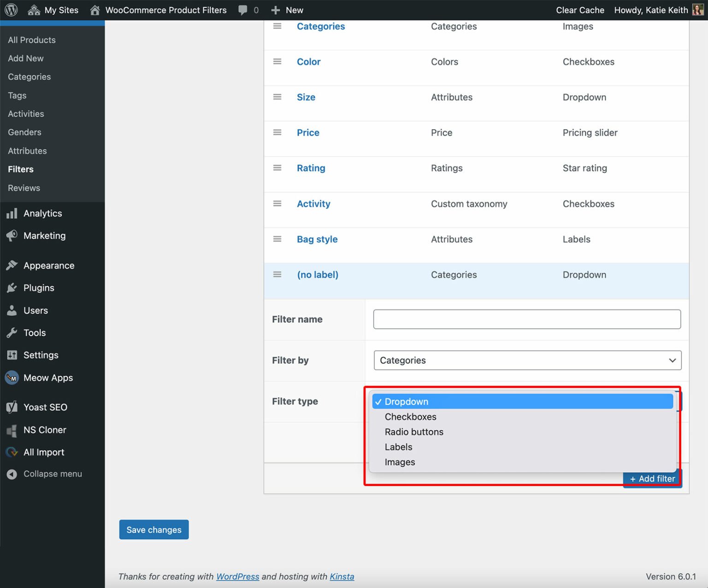Screen dimensions: 708x588
Task: Click the Tools wrench icon
Action: pyautogui.click(x=12, y=333)
